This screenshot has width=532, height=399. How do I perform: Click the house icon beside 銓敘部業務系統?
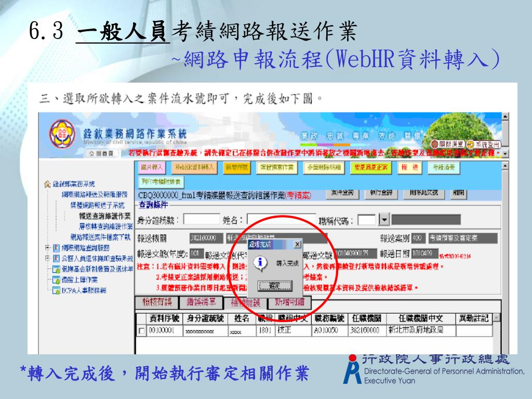[47, 184]
